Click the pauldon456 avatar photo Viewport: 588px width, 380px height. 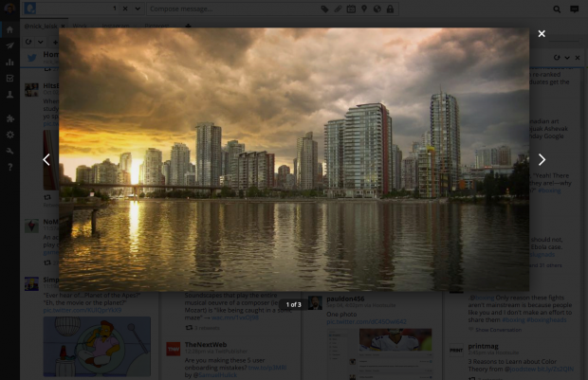315,302
